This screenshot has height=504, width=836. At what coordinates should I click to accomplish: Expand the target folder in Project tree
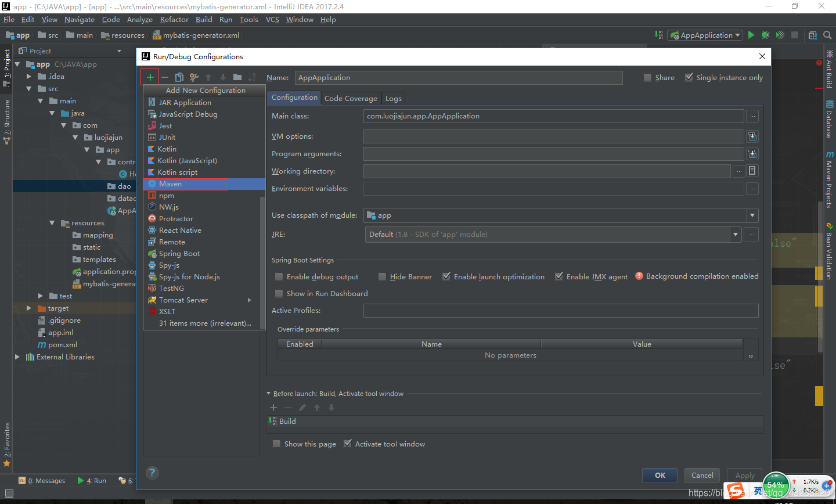pos(29,308)
